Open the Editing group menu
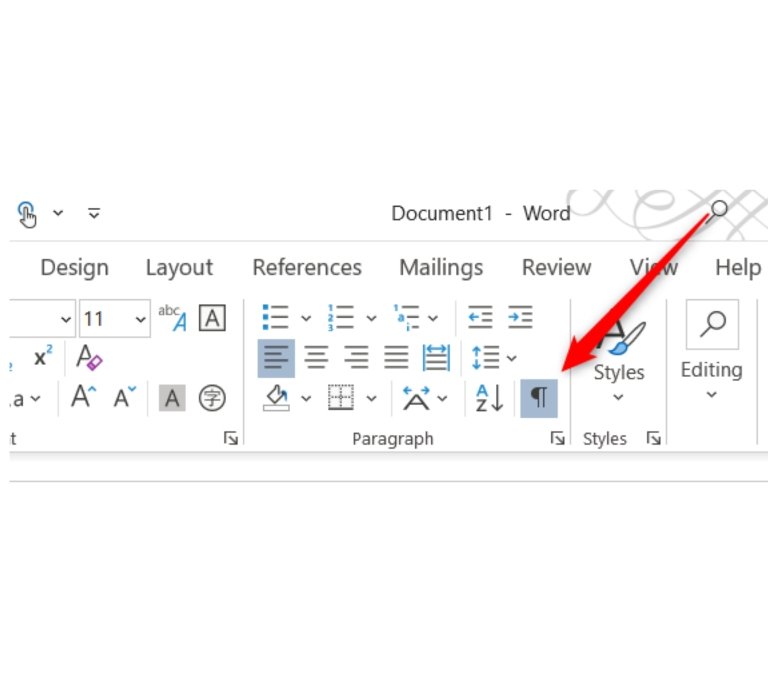The width and height of the screenshot is (768, 683). point(712,350)
